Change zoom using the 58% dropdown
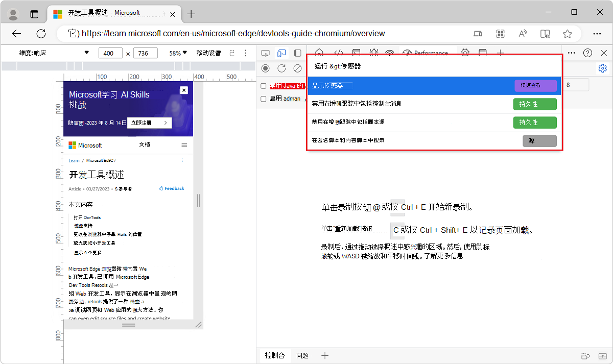The width and height of the screenshot is (613, 364). point(176,53)
